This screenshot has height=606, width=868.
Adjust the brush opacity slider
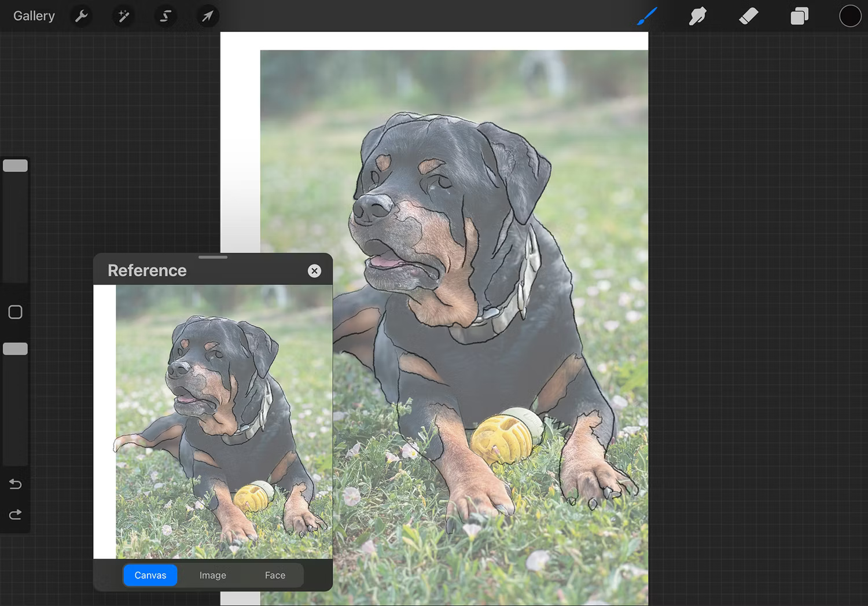pyautogui.click(x=15, y=348)
